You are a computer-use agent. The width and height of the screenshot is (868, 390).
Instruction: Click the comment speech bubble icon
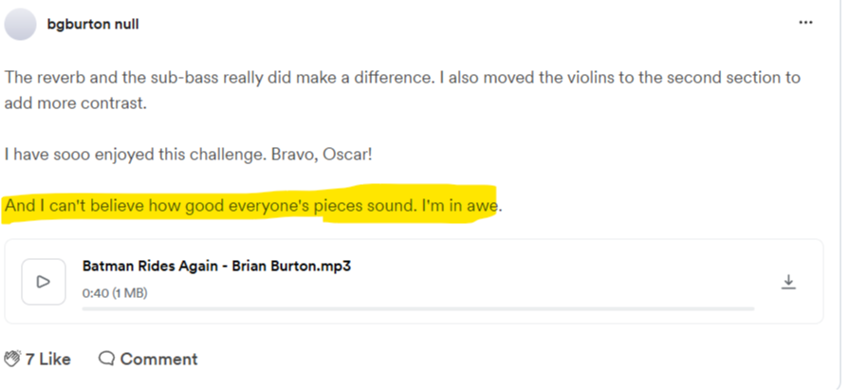pyautogui.click(x=106, y=359)
